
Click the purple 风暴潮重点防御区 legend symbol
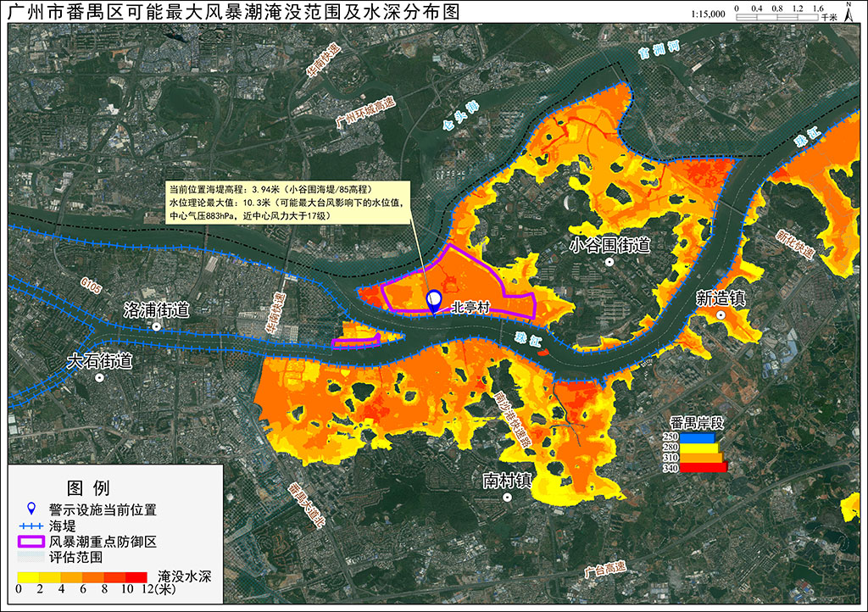[31, 542]
